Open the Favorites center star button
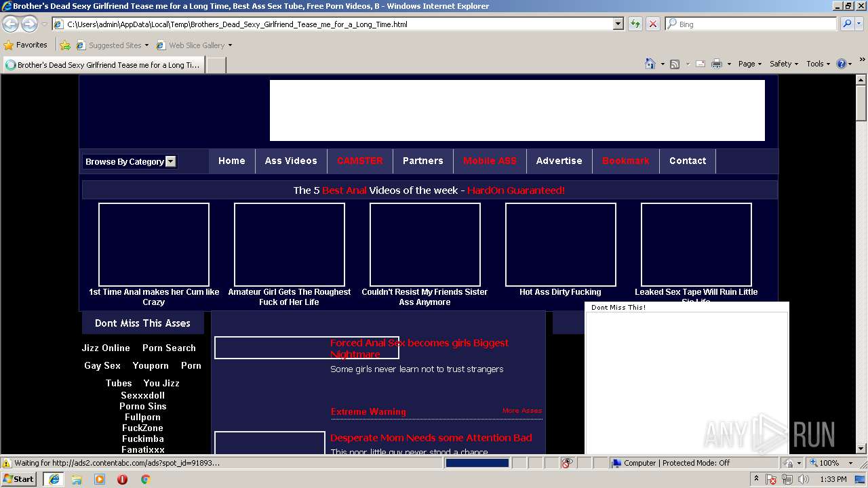 pyautogui.click(x=25, y=45)
